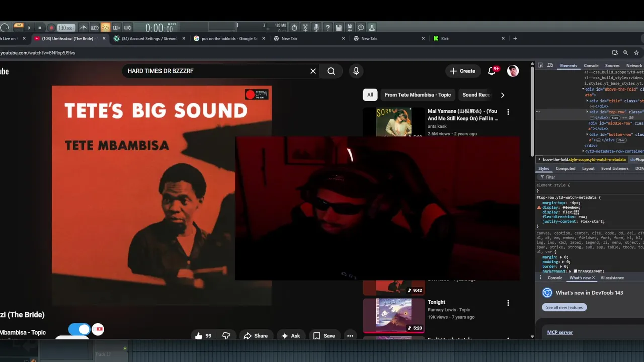The height and width of the screenshot is (362, 644).
Task: Switch to DevTools Console tab
Action: pos(591,66)
